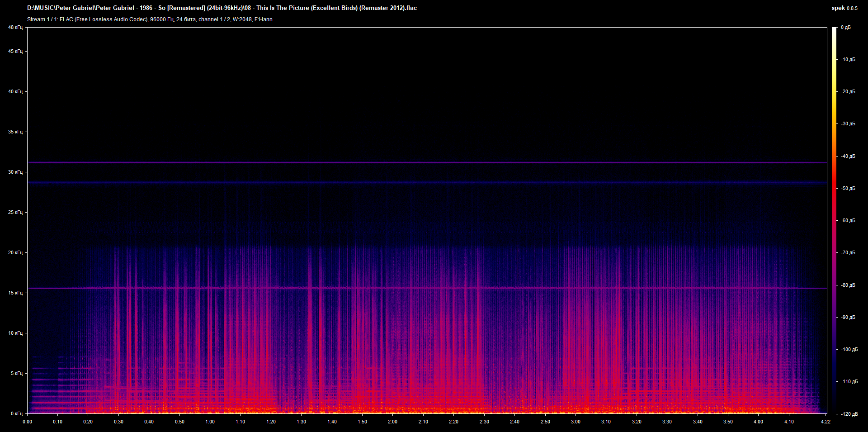Click the FLAC stream info line
The height and width of the screenshot is (432, 868).
tap(150, 19)
